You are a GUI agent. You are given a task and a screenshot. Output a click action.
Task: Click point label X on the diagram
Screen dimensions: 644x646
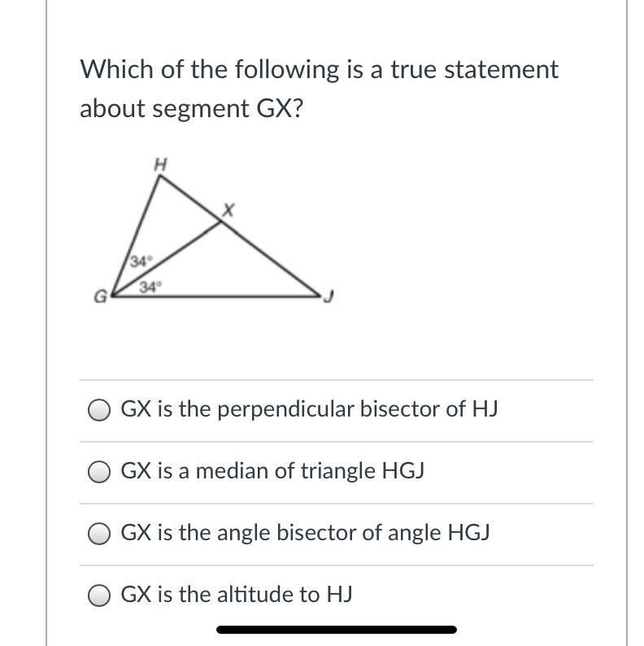(x=228, y=210)
